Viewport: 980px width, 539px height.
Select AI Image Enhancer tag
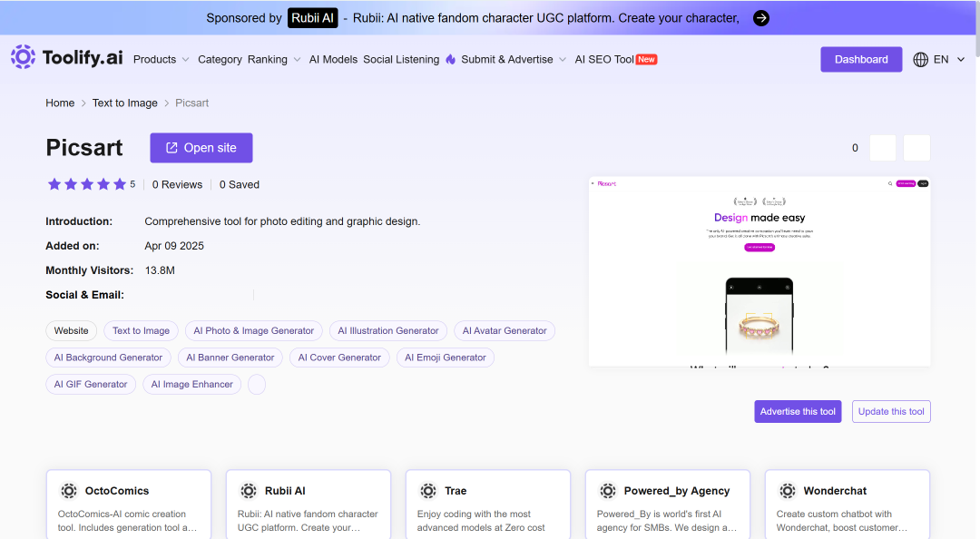tap(191, 384)
